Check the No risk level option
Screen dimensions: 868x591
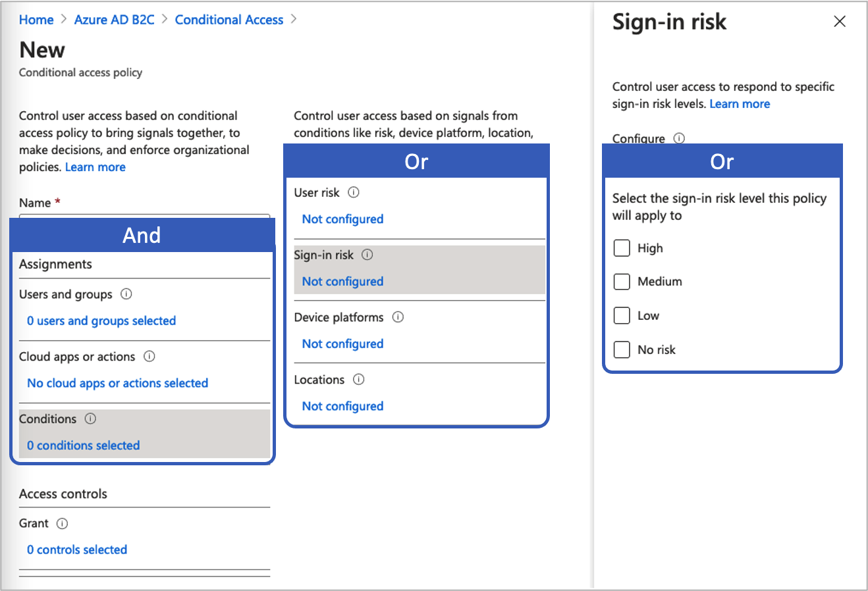pyautogui.click(x=622, y=349)
